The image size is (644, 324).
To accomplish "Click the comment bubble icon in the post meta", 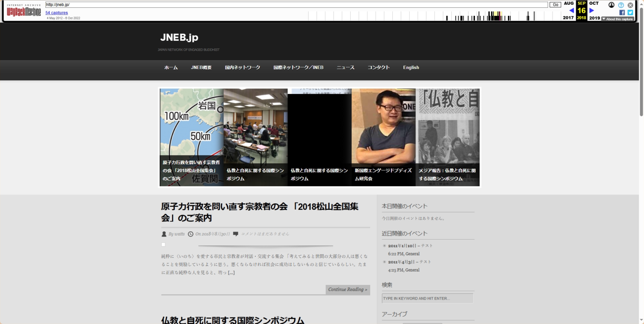I will click(236, 234).
